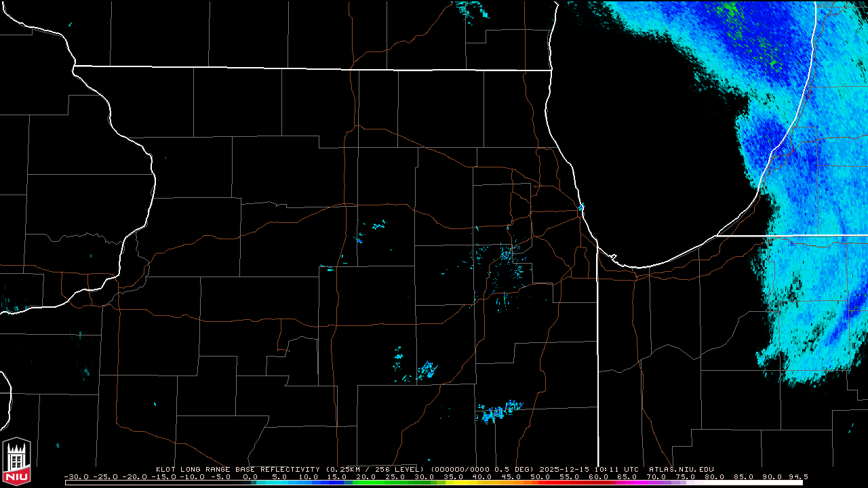
Task: Click the radar echo cluster at bottom center
Action: click(x=497, y=411)
